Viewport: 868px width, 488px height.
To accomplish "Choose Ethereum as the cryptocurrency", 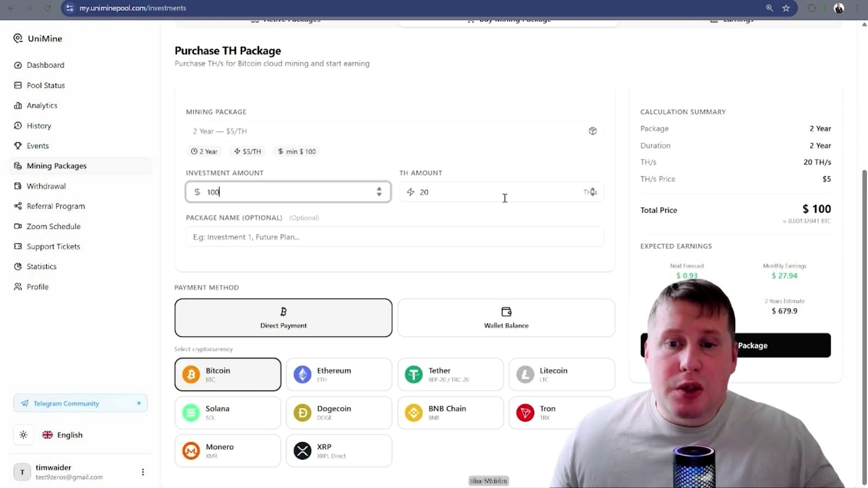I will pyautogui.click(x=339, y=374).
